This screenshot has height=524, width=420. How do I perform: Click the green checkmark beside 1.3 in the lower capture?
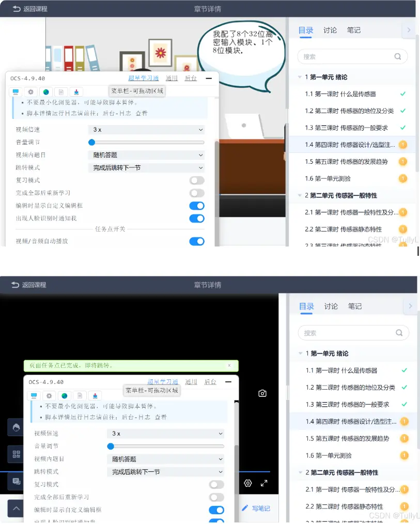(405, 404)
